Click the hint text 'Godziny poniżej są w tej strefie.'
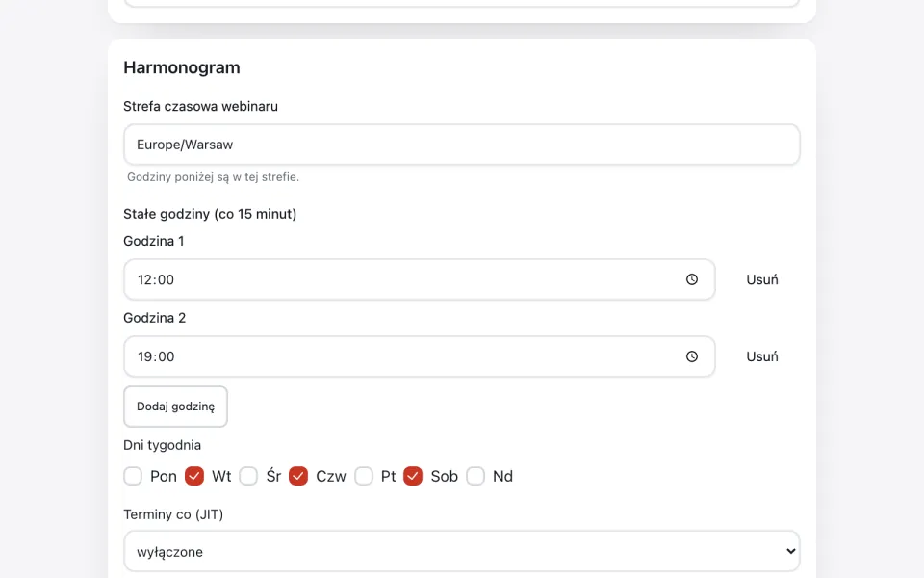Viewport: 924px width, 578px height. click(x=214, y=177)
